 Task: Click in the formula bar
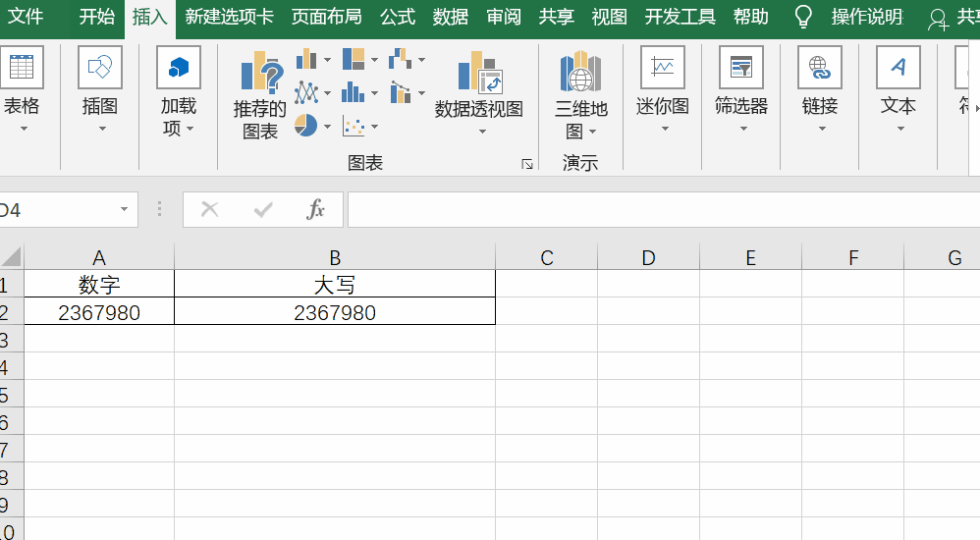tap(664, 209)
